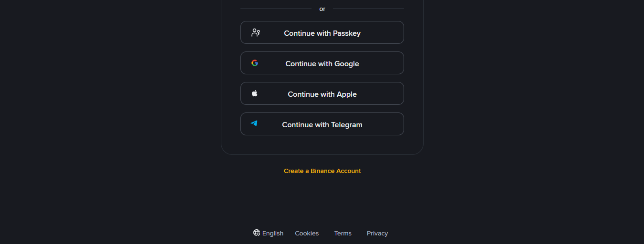Image resolution: width=644 pixels, height=244 pixels.
Task: Click the blue Telegram paper-plane icon
Action: [254, 123]
